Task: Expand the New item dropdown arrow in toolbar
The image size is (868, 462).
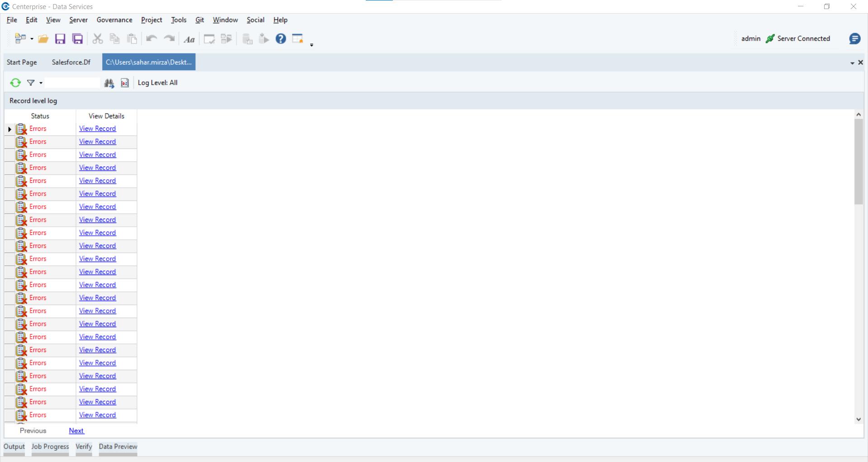Action: pos(32,39)
